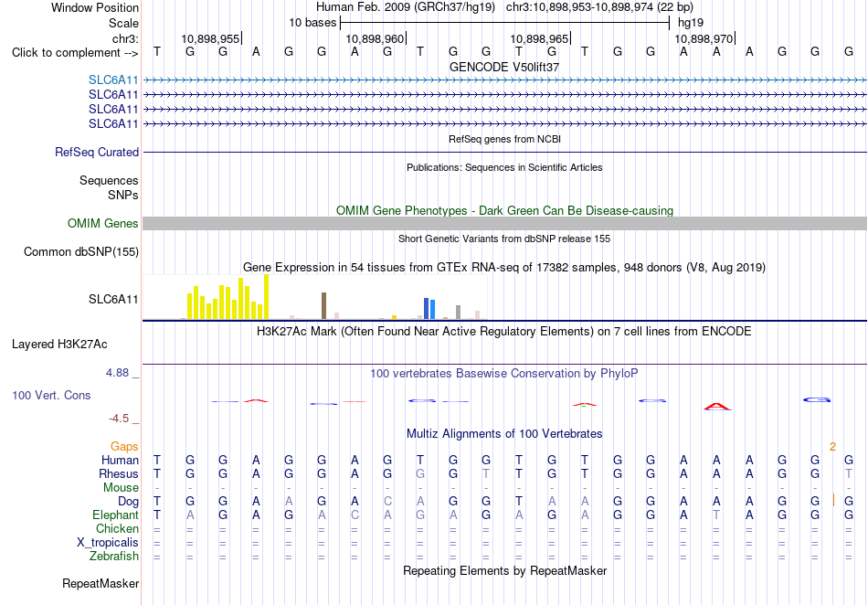868x605 pixels.
Task: Click the Window Position label
Action: pos(95,7)
